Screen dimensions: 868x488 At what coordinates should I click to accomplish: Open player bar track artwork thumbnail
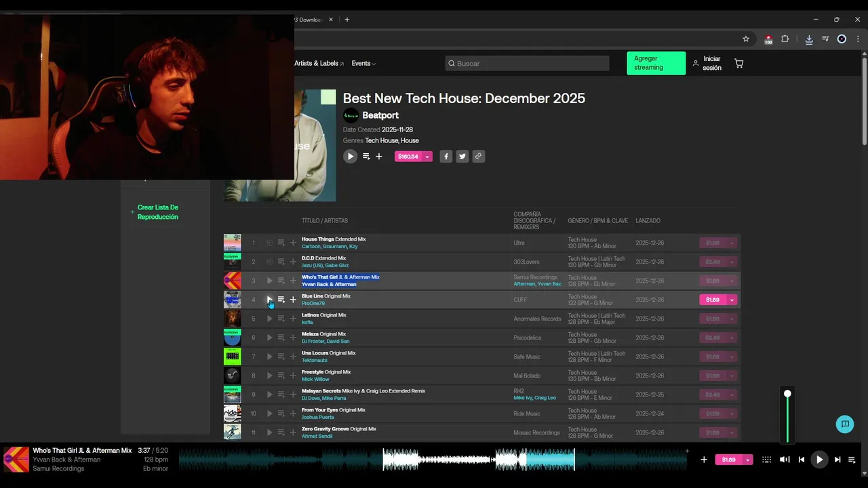pos(16,460)
